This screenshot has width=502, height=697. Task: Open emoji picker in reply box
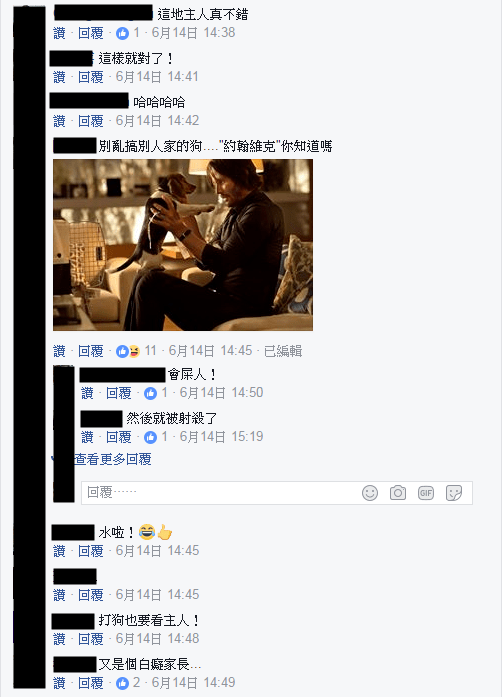tap(369, 493)
